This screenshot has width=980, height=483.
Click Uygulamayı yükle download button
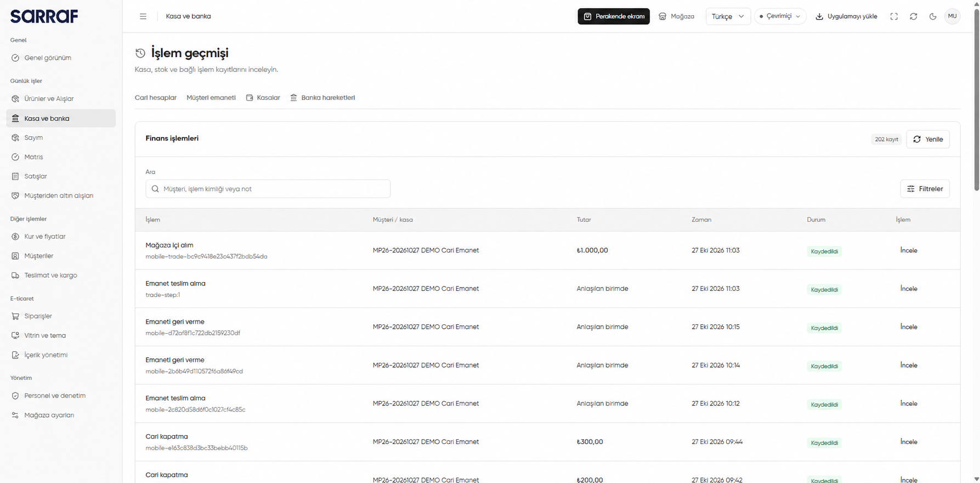(846, 16)
